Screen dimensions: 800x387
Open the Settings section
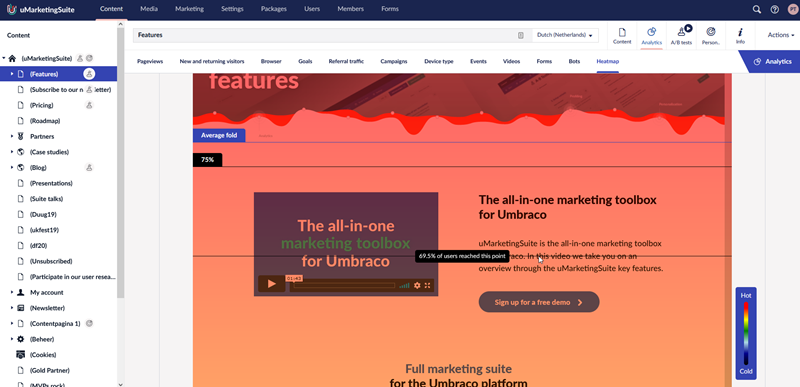pyautogui.click(x=232, y=9)
